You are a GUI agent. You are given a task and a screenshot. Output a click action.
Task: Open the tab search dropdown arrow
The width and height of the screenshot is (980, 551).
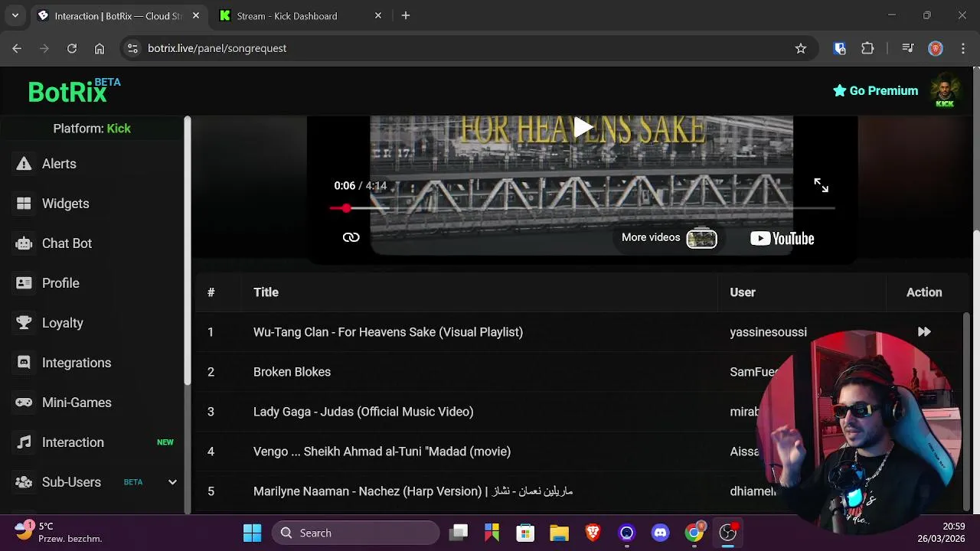pos(15,15)
